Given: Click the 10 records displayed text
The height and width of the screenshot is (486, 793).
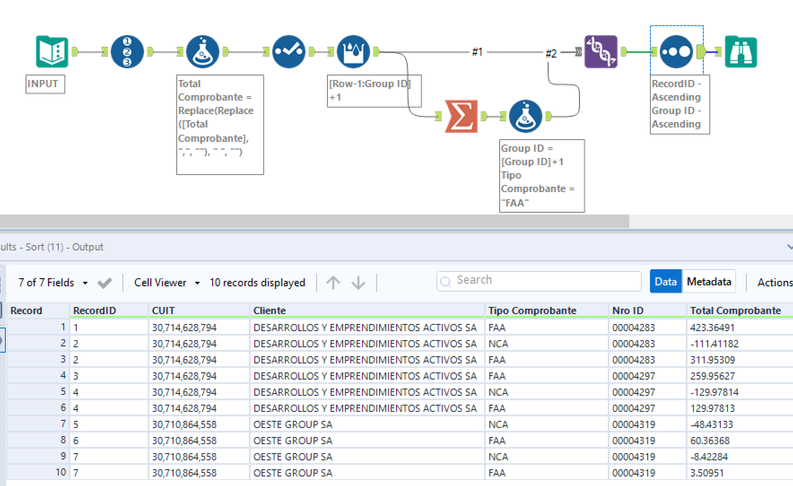Looking at the screenshot, I should 257,283.
